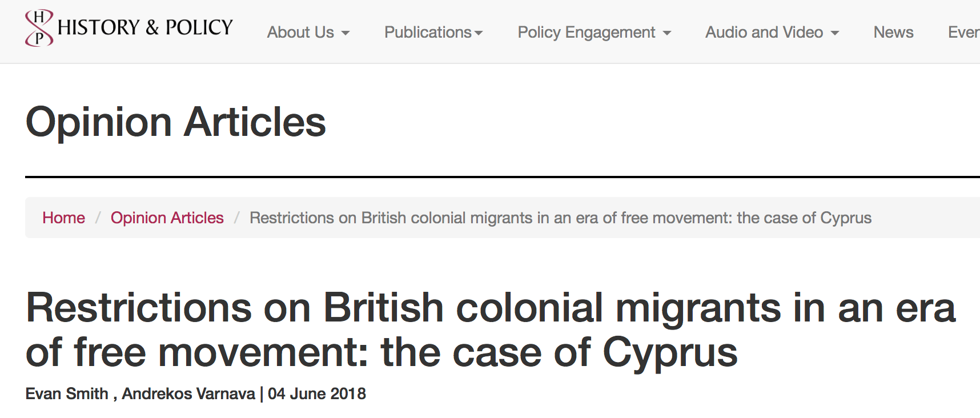980x418 pixels.
Task: Click the Opinion Articles page heading
Action: (176, 122)
